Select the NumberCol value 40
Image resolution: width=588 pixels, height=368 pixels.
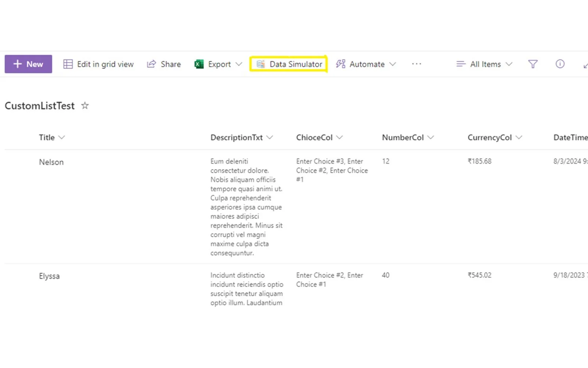[386, 275]
